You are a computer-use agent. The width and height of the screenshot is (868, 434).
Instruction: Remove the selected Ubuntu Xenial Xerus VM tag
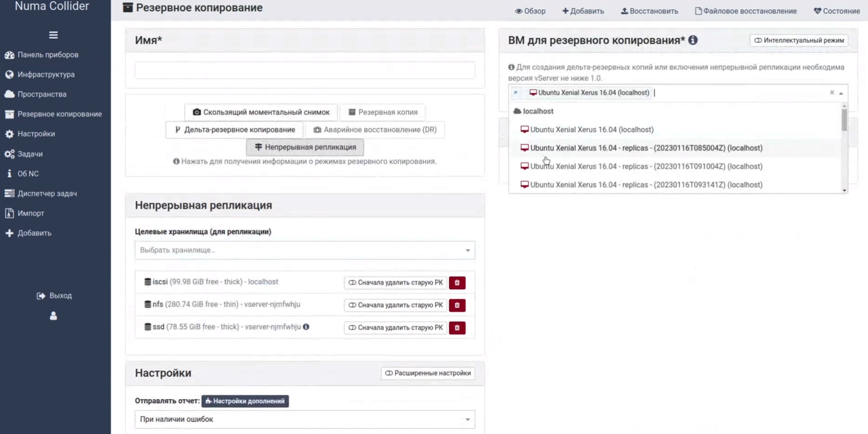515,93
